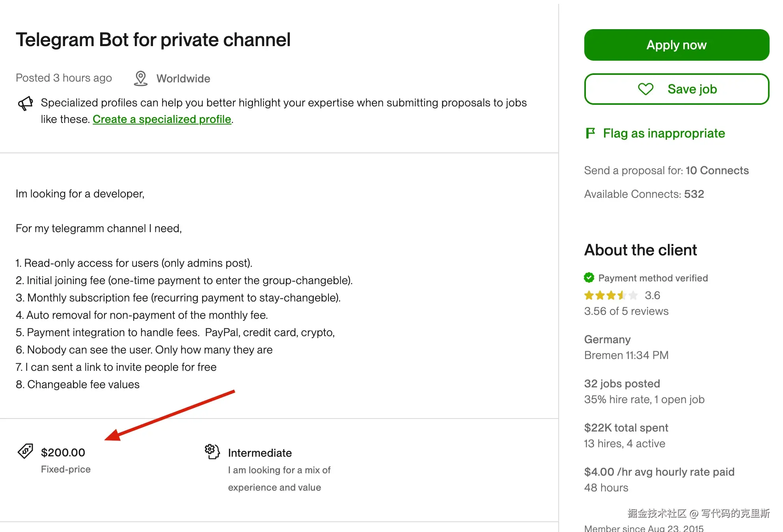Click the Intermediate experience level label
This screenshot has height=532, width=783.
[260, 453]
